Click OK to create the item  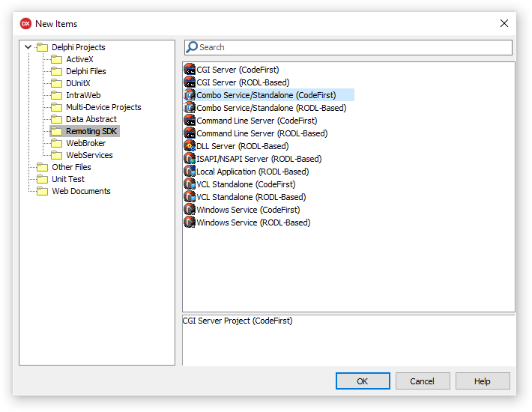(x=363, y=381)
